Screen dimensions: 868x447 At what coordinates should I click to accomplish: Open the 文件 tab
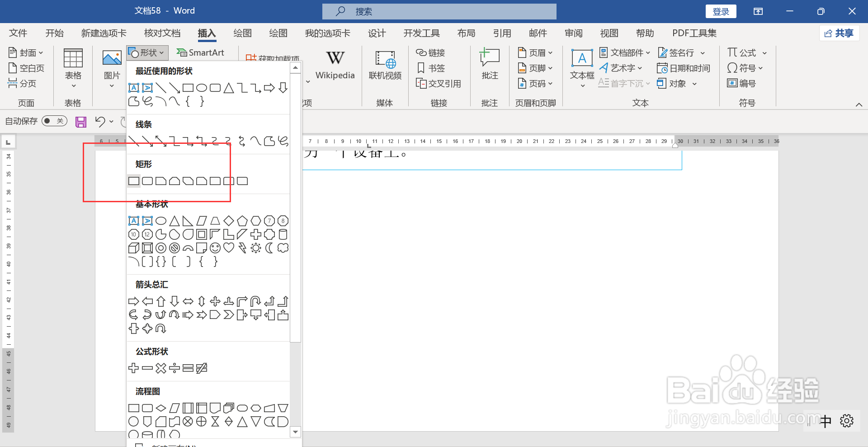pos(18,33)
